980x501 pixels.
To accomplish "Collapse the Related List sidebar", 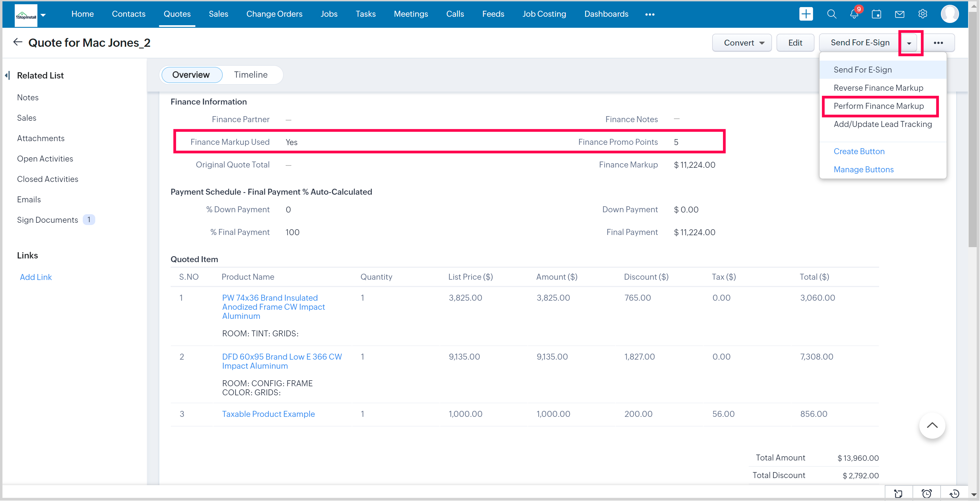I will tap(7, 75).
